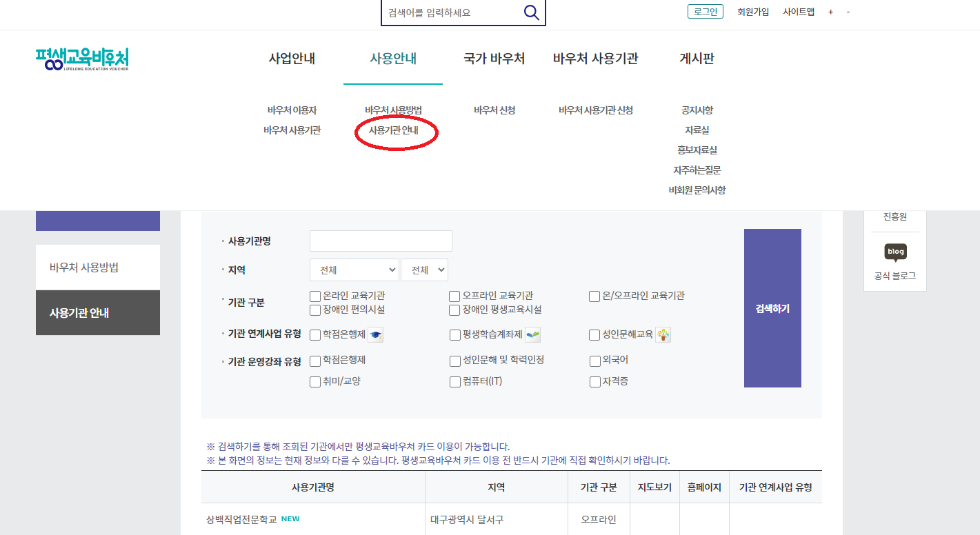
Task: Open the 국가 바우처 main menu
Action: pos(494,59)
